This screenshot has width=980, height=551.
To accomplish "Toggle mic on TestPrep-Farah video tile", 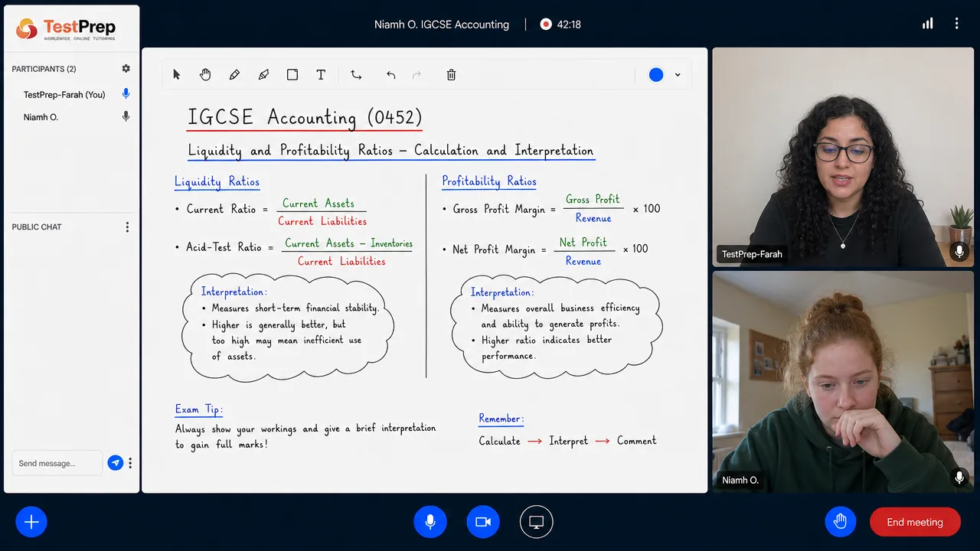I will point(959,251).
